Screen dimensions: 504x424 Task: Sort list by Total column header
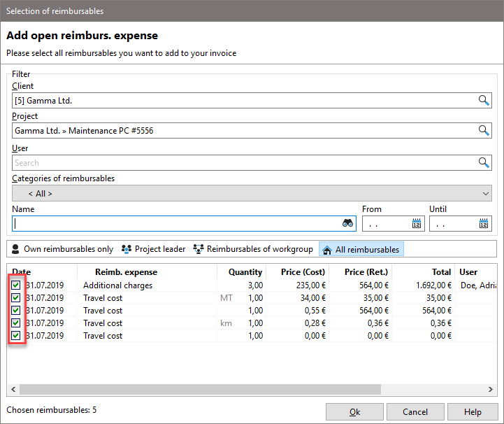(x=441, y=272)
